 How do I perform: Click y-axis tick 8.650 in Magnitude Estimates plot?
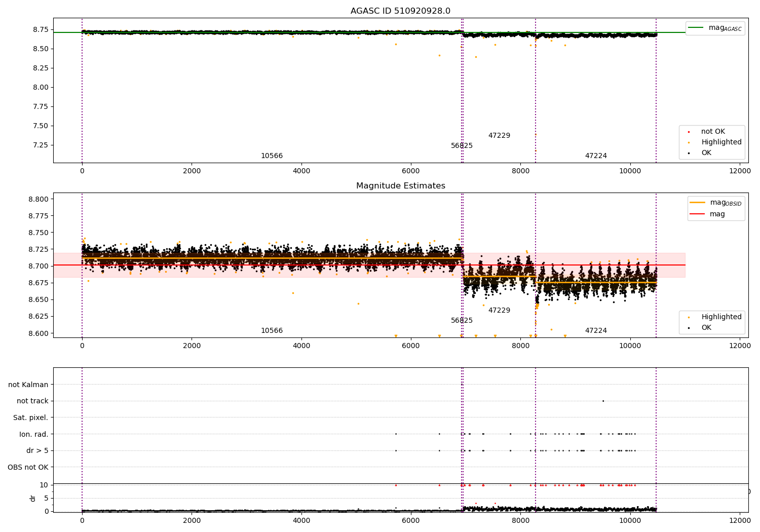(39, 299)
